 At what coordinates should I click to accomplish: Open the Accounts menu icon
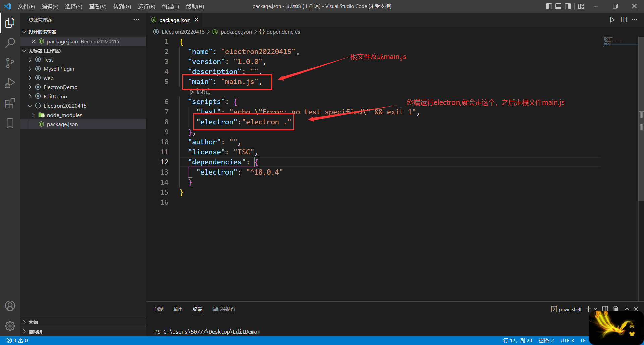[x=10, y=306]
